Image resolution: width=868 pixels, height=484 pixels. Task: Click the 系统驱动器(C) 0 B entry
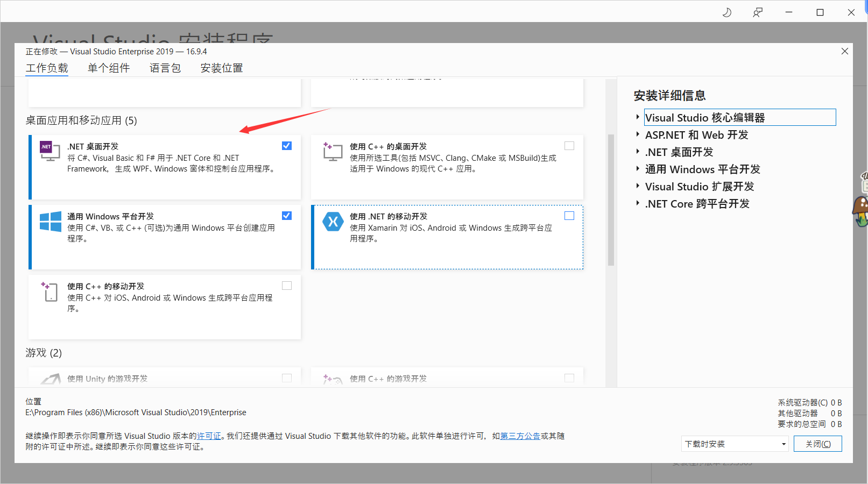810,402
